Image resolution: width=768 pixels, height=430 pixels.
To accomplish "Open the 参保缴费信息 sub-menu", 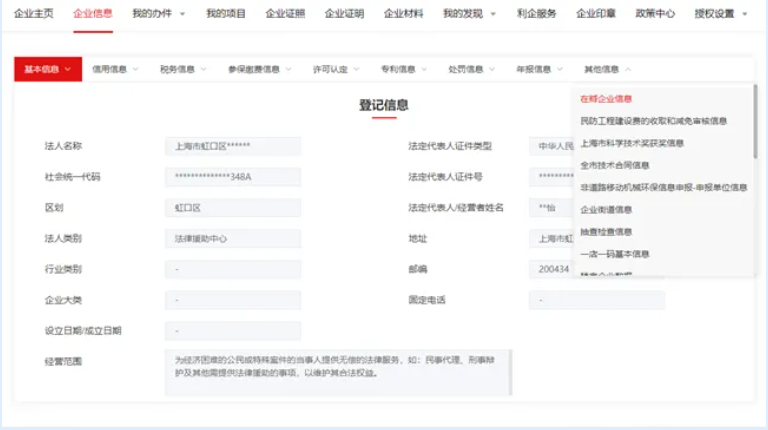I will 259,69.
